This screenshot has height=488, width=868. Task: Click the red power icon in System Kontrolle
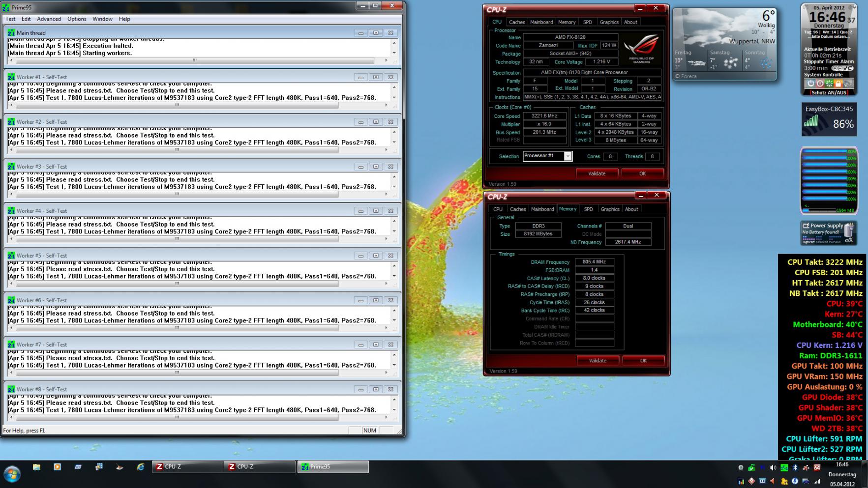(820, 84)
